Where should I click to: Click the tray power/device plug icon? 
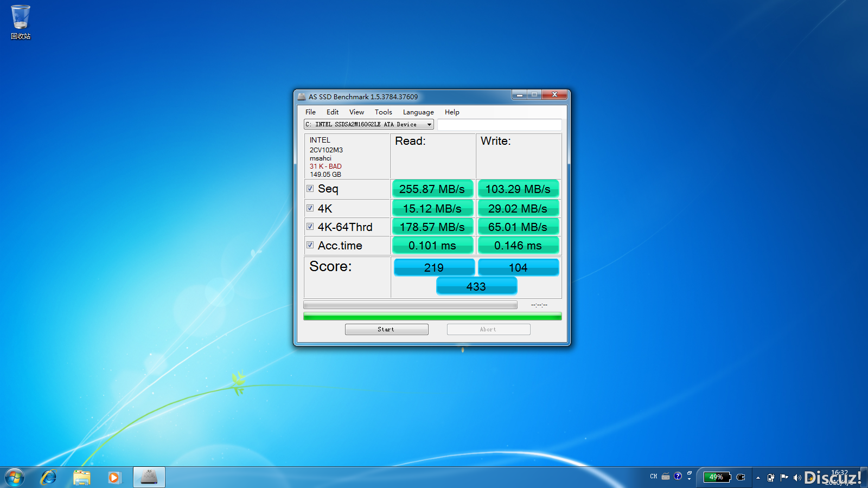tap(771, 478)
